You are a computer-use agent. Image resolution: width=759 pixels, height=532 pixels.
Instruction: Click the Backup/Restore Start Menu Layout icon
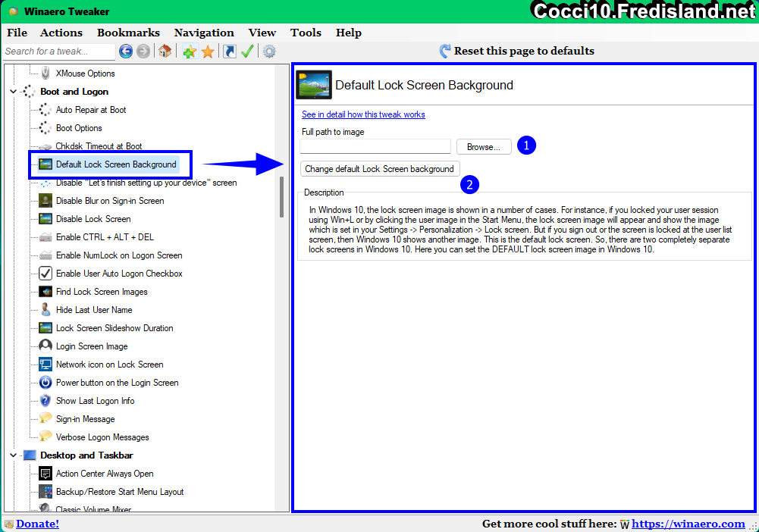point(45,491)
